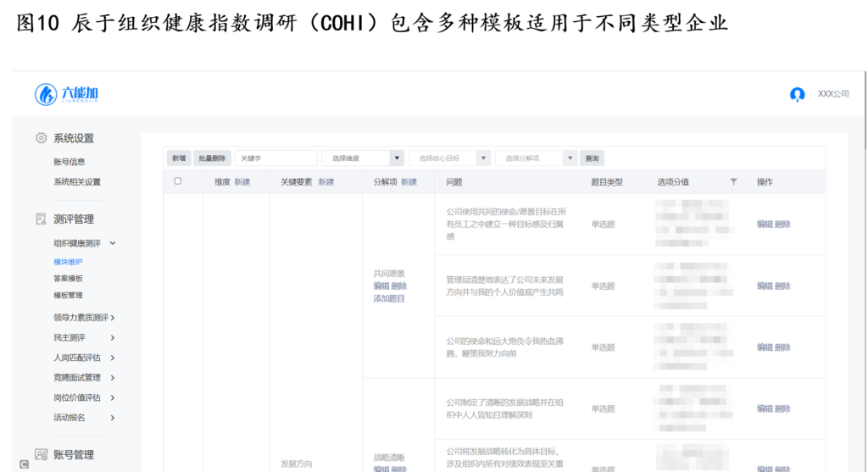This screenshot has width=868, height=472.
Task: Edit the 管理层清楚地表达 question row
Action: click(765, 286)
